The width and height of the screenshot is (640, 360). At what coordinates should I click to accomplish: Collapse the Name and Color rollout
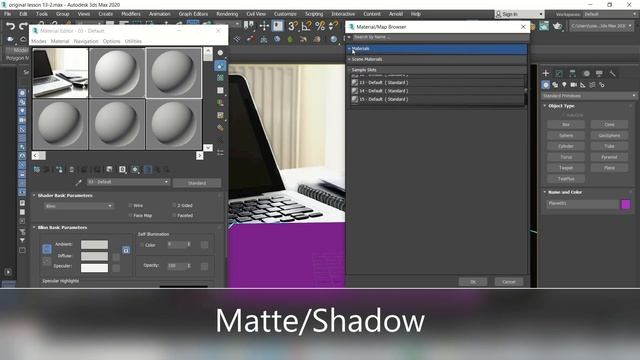coord(545,192)
